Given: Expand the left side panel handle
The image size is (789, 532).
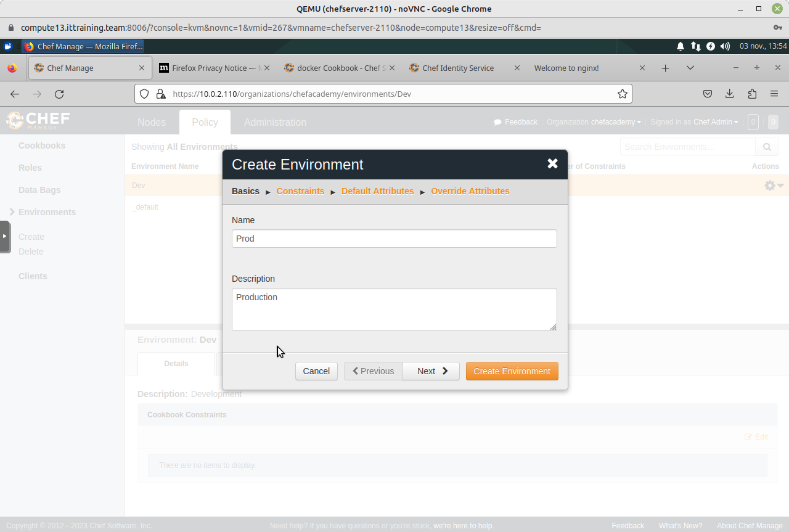Looking at the screenshot, I should click(5, 236).
